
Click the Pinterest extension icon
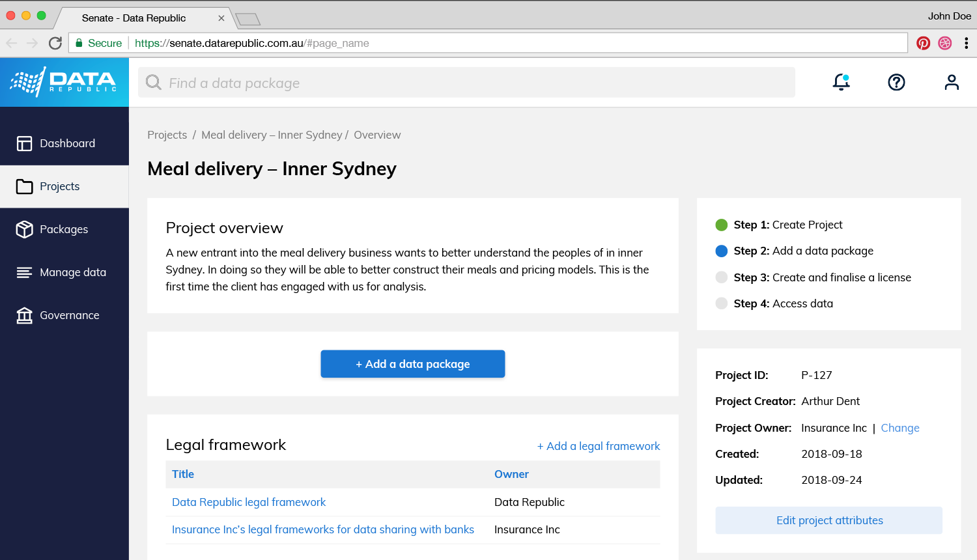(x=923, y=43)
